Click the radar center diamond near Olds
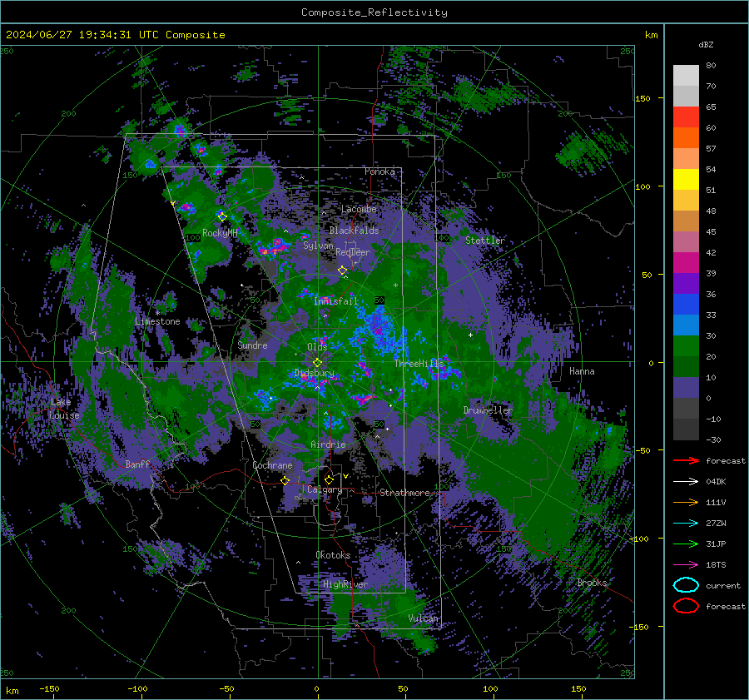The width and height of the screenshot is (749, 700). [x=317, y=363]
